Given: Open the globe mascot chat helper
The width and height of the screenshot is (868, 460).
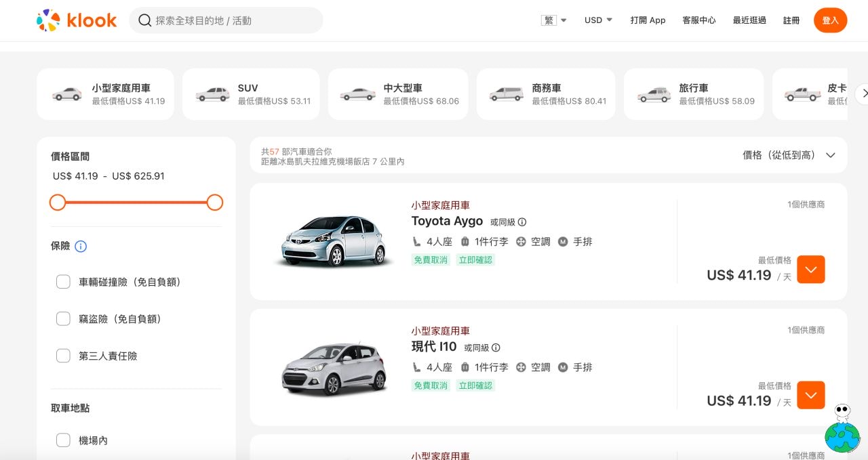Looking at the screenshot, I should point(842,429).
